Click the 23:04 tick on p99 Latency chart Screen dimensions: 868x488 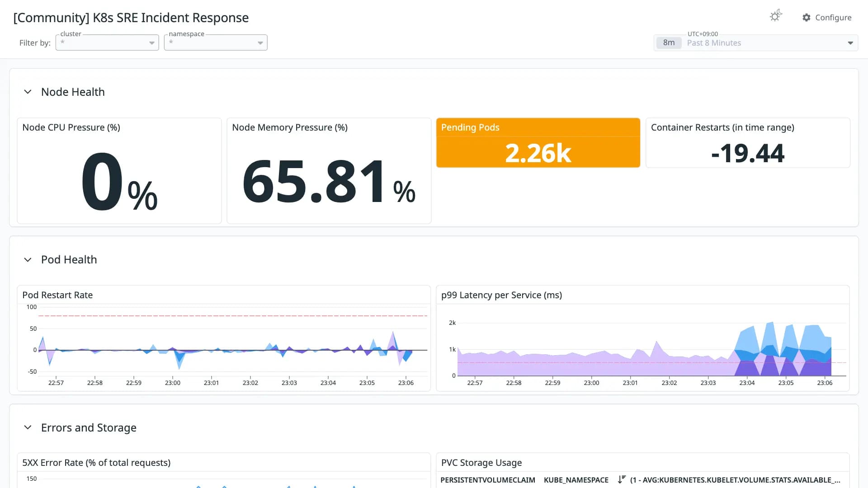click(x=747, y=383)
